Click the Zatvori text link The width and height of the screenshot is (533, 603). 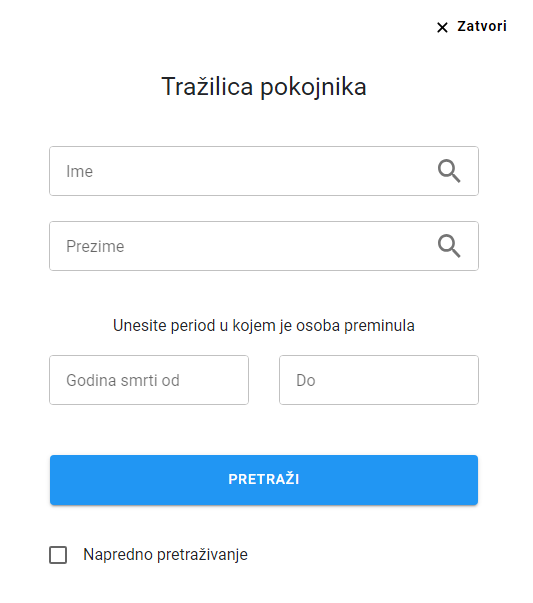(x=482, y=27)
